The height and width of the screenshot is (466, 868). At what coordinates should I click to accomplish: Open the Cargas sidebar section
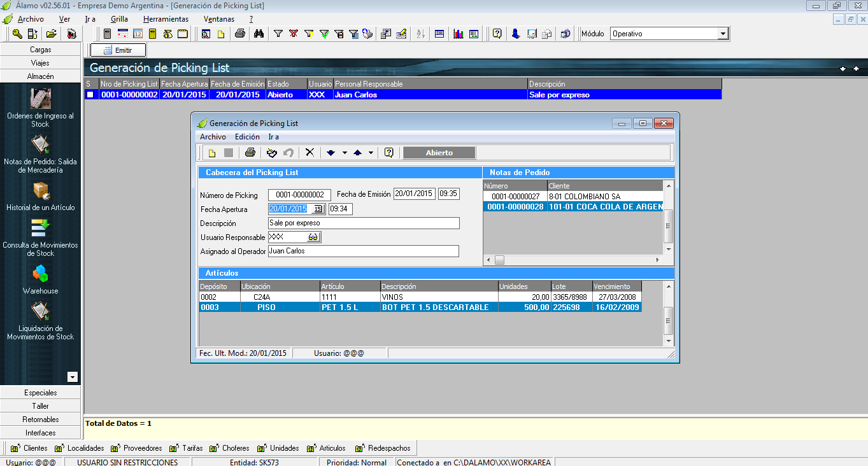click(x=41, y=49)
